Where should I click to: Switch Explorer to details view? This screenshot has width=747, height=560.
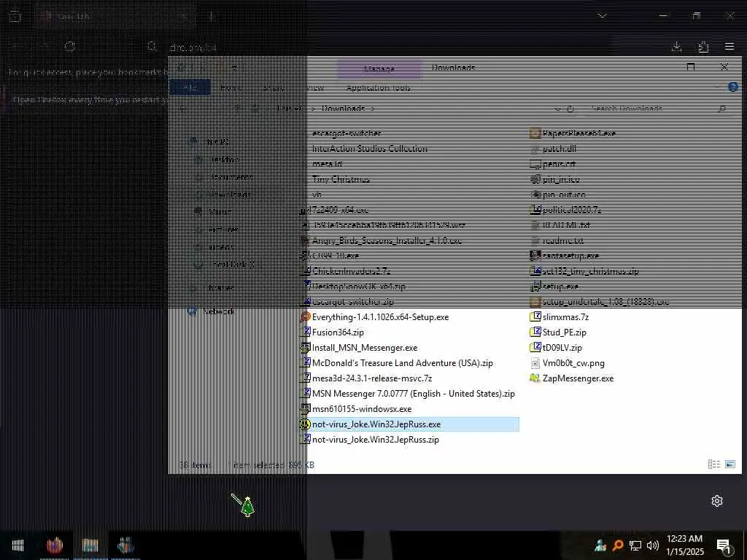click(713, 464)
